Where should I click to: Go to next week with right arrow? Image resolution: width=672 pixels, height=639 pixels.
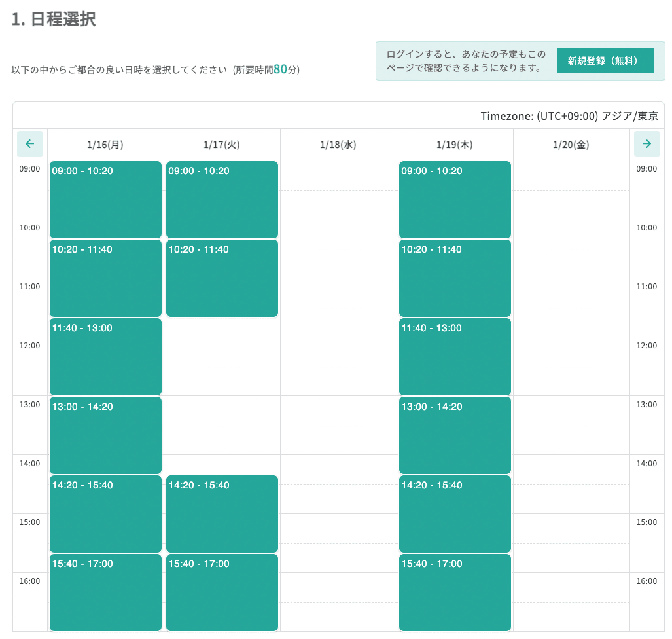pos(646,144)
